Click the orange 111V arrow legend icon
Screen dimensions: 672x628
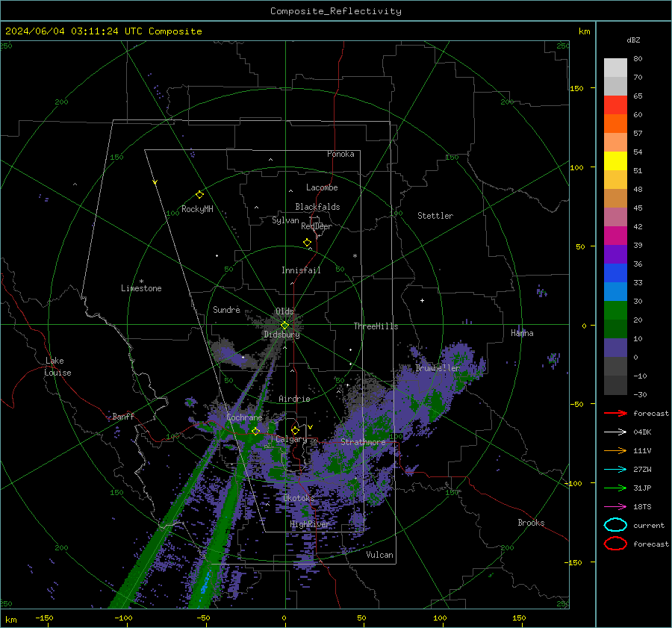[x=615, y=450]
